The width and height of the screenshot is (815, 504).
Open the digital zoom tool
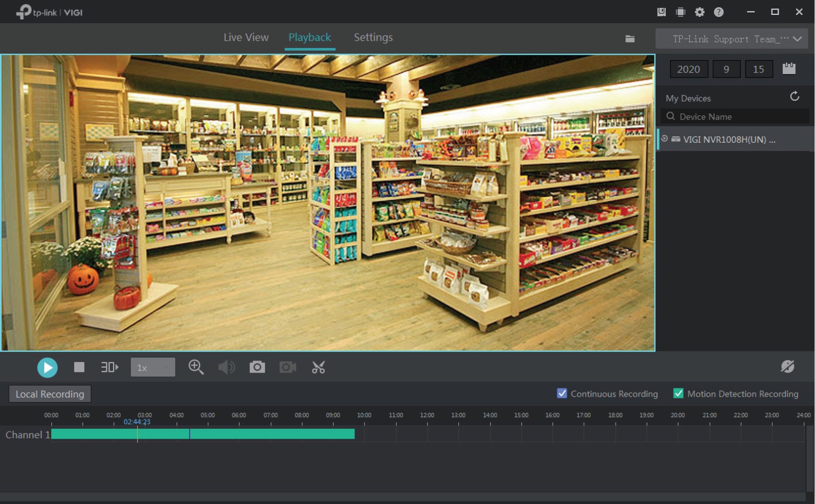pos(196,367)
